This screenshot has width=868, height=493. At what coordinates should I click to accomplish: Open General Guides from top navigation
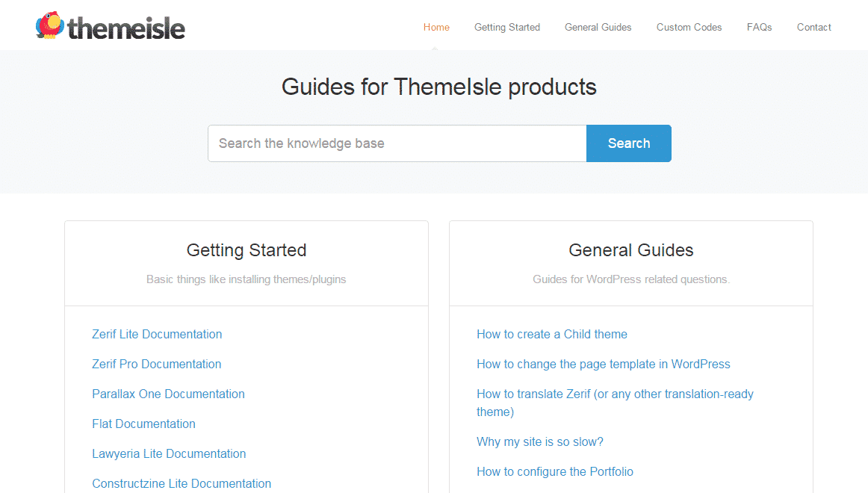(598, 27)
